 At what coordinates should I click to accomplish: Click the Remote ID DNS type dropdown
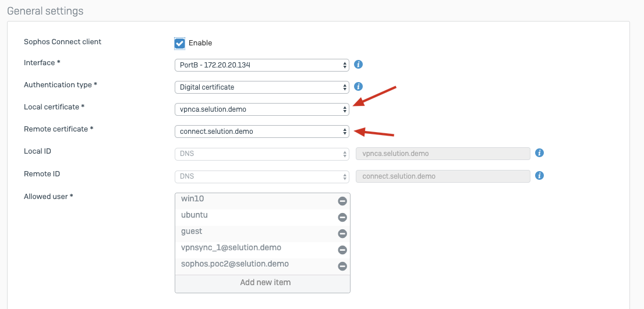(261, 176)
